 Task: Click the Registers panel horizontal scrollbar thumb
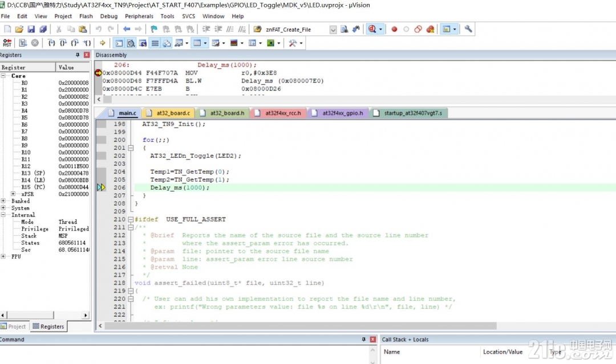point(30,315)
